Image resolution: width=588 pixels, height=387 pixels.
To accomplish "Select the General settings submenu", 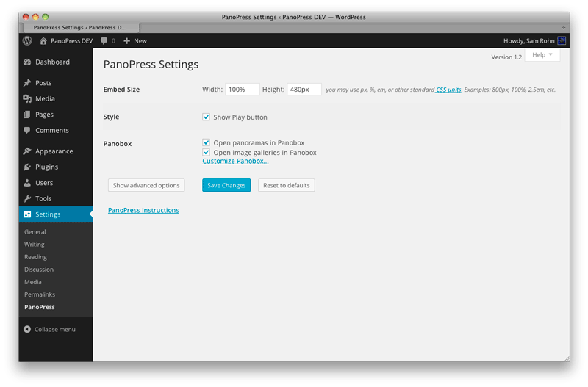I will (x=35, y=232).
